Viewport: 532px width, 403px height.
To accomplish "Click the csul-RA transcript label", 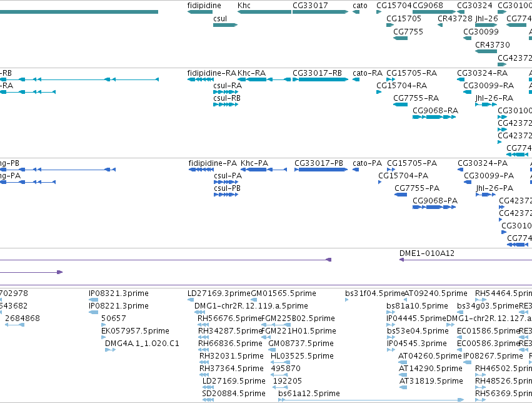I will click(228, 86).
